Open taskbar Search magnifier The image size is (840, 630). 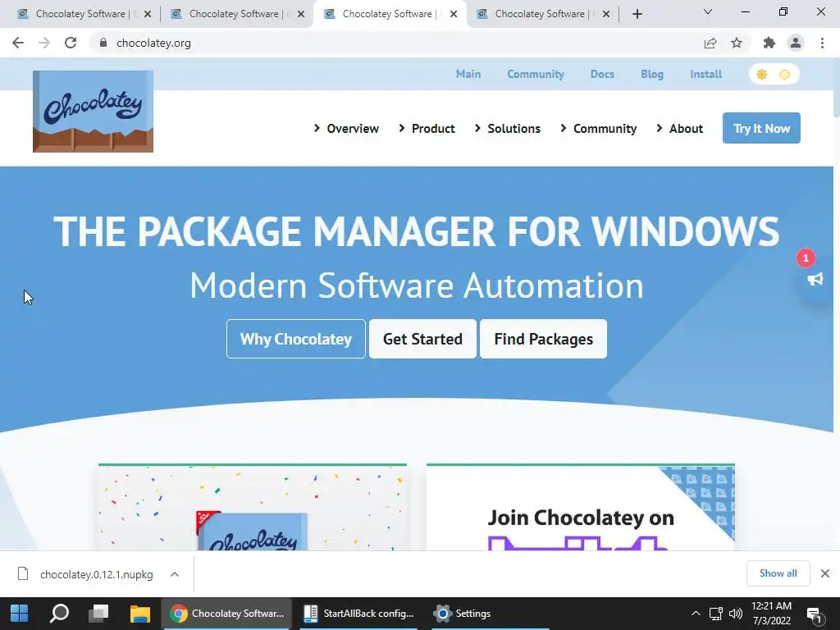point(59,614)
